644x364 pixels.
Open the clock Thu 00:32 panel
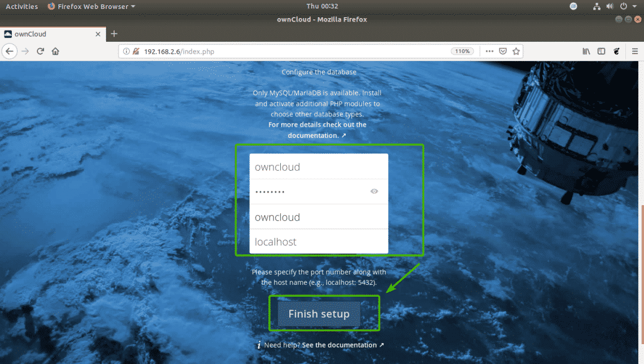(322, 6)
